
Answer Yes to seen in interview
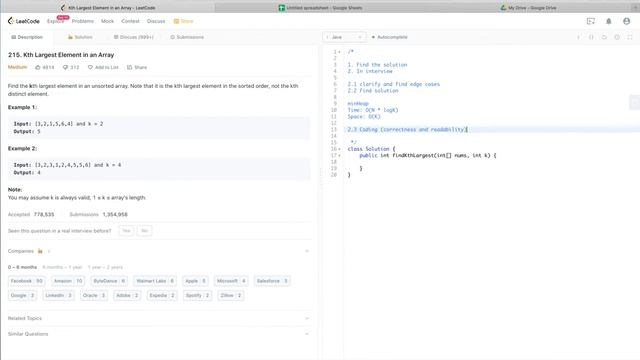126,231
